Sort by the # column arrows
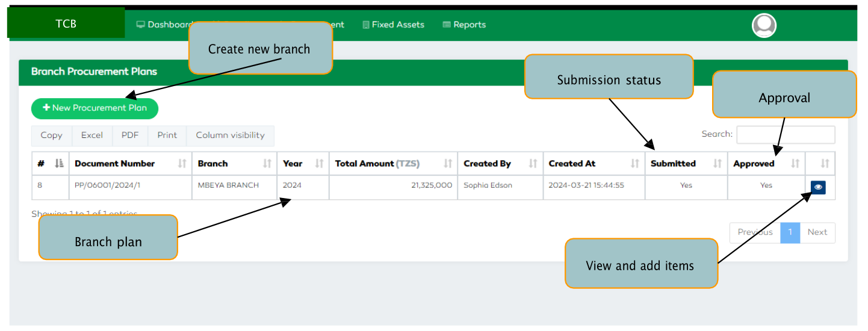 coord(59,164)
